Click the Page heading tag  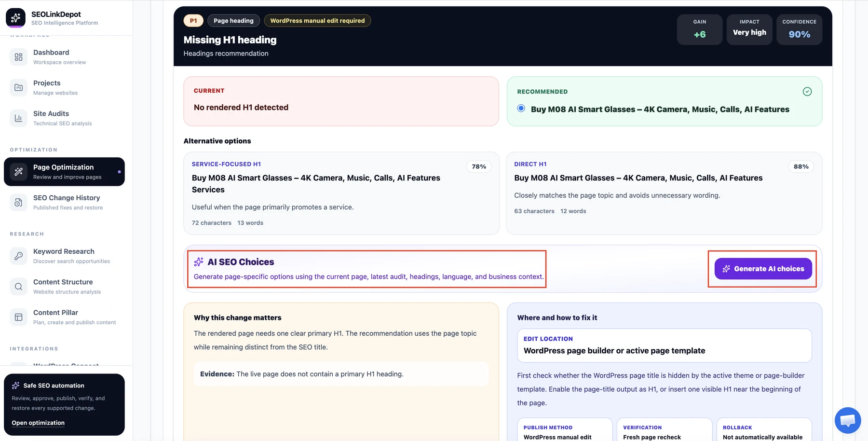pos(233,21)
